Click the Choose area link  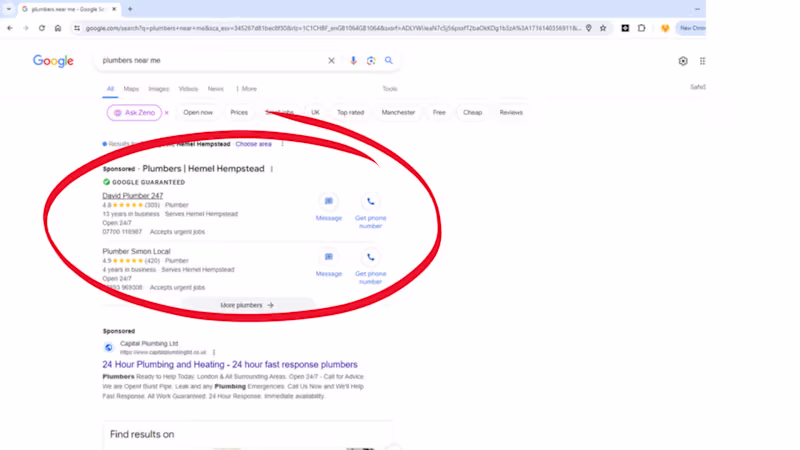tap(254, 144)
